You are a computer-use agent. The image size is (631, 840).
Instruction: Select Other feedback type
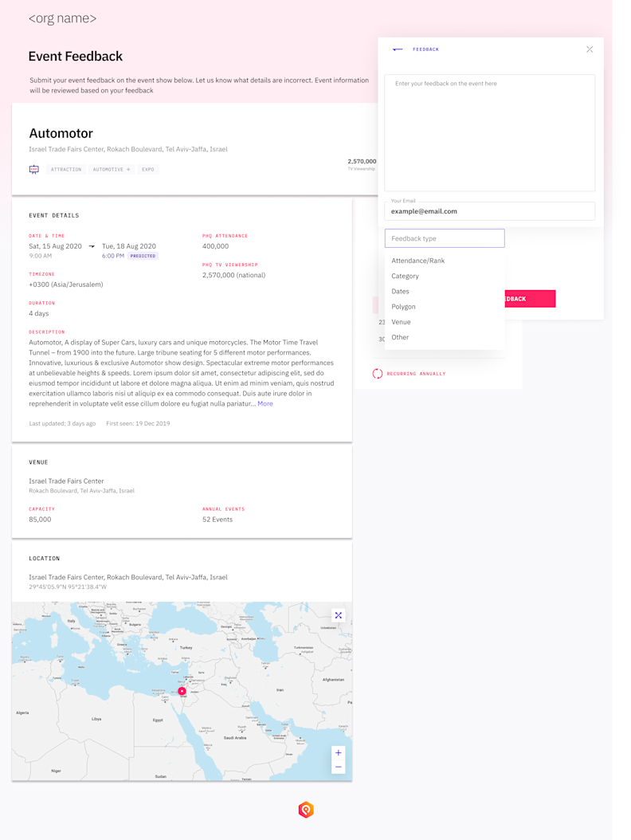pos(400,337)
